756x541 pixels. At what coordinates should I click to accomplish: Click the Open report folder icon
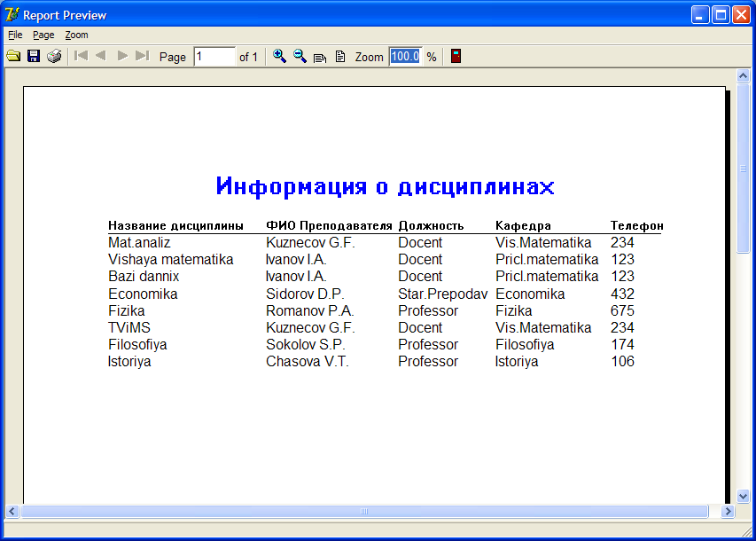(13, 56)
